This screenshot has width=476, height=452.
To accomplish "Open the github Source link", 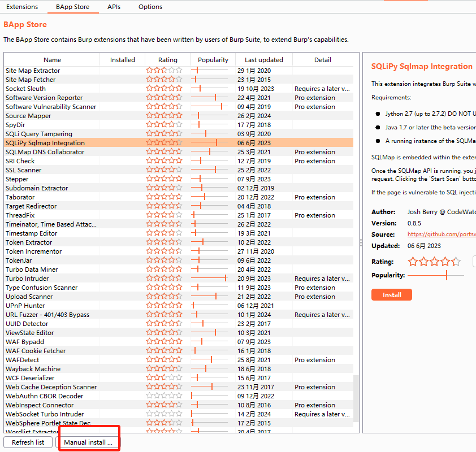I will click(442, 234).
